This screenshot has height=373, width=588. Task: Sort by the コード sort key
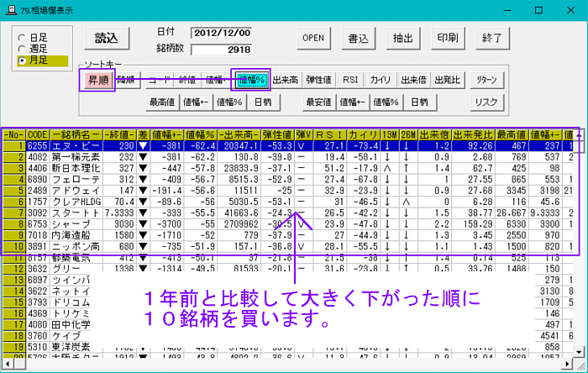click(x=160, y=80)
